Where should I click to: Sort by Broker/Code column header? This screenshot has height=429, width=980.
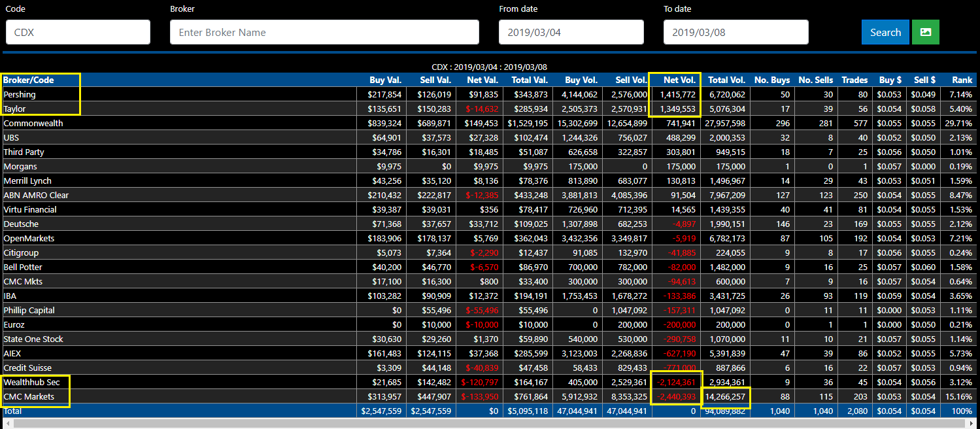(29, 80)
